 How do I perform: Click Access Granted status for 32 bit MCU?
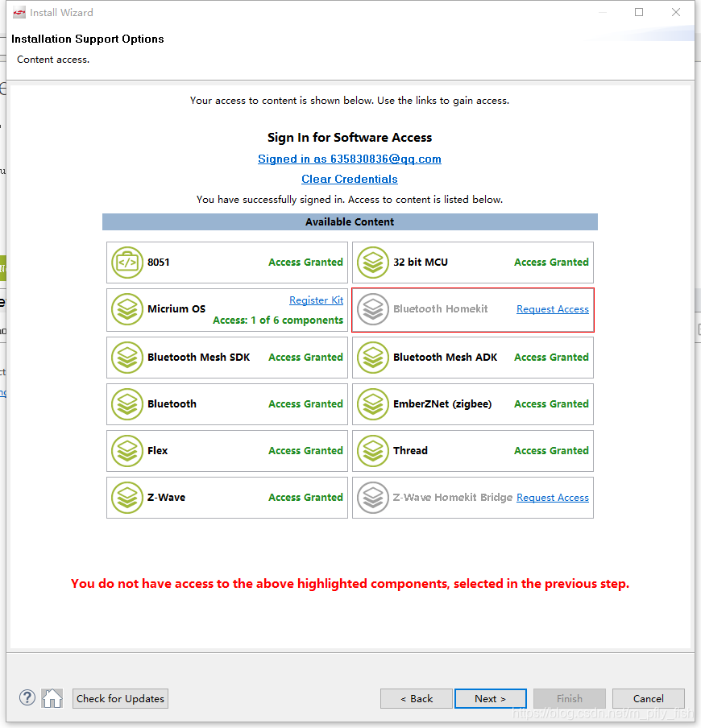point(551,263)
